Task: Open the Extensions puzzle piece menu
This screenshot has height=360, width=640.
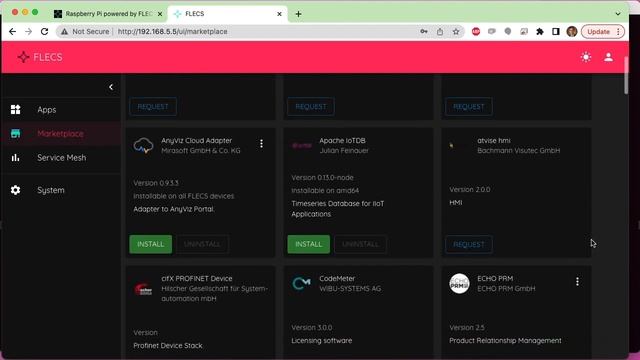Action: click(540, 31)
